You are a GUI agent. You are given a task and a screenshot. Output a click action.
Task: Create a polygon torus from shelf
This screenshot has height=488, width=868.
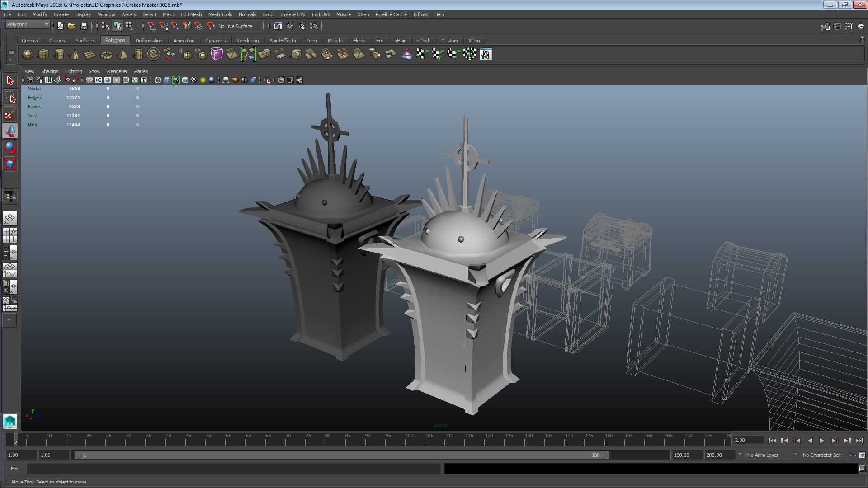[x=106, y=55]
